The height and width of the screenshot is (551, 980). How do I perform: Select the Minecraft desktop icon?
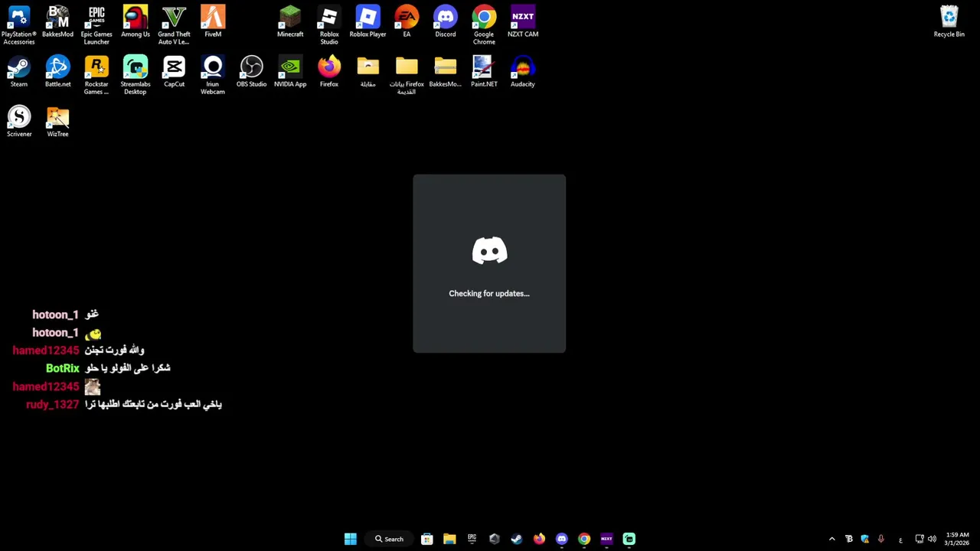(x=290, y=21)
